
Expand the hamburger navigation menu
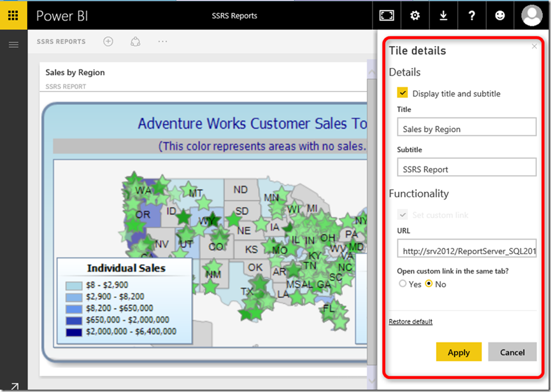point(14,44)
